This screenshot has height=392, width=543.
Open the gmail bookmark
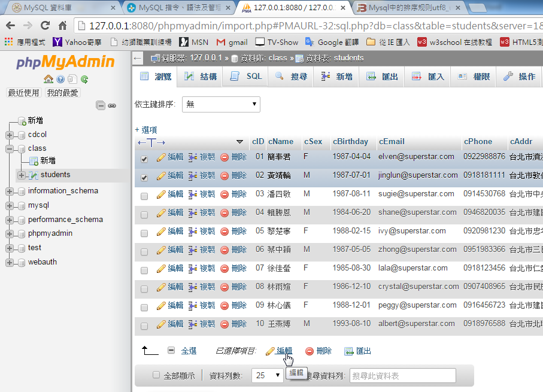pos(232,42)
